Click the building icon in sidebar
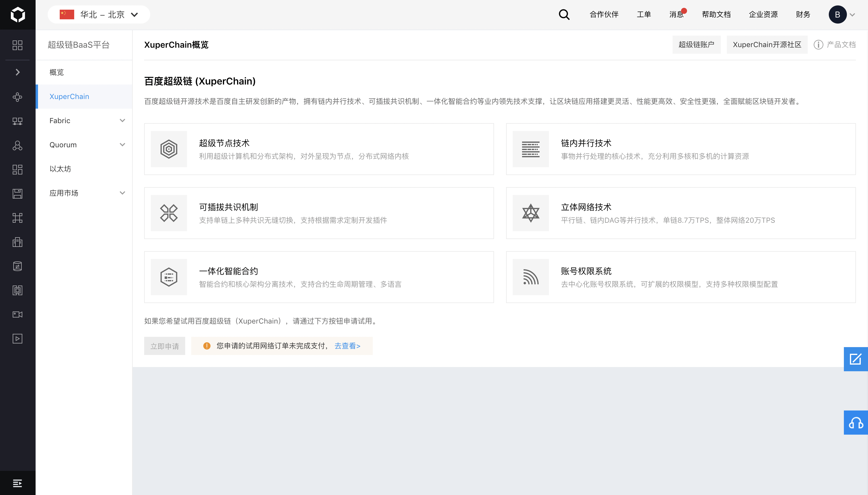This screenshot has width=868, height=495. tap(17, 242)
